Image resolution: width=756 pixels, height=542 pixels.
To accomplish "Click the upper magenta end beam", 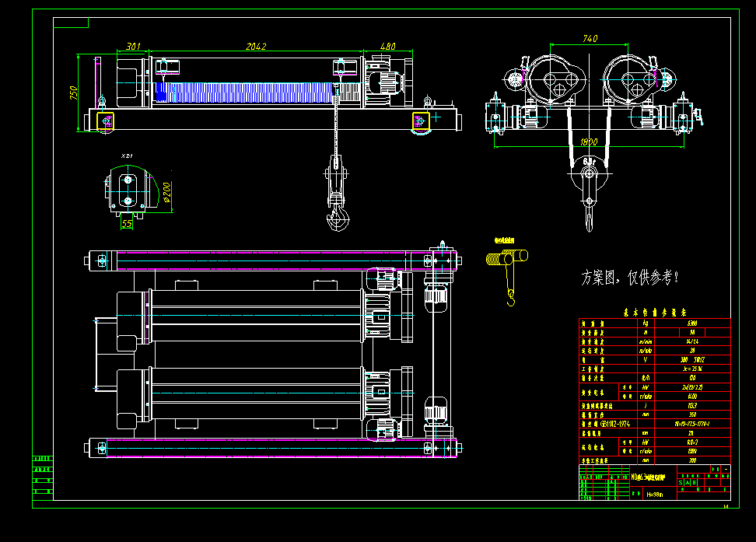I will [x=273, y=261].
